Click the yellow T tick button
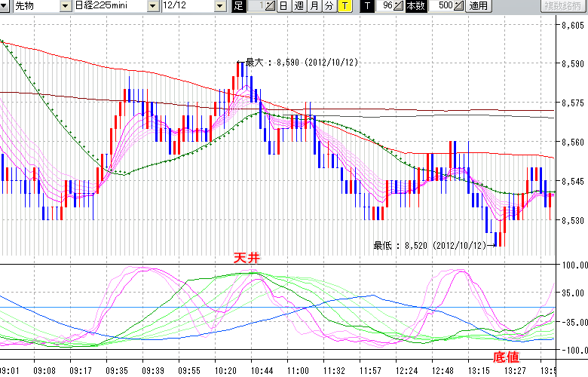 coord(345,6)
